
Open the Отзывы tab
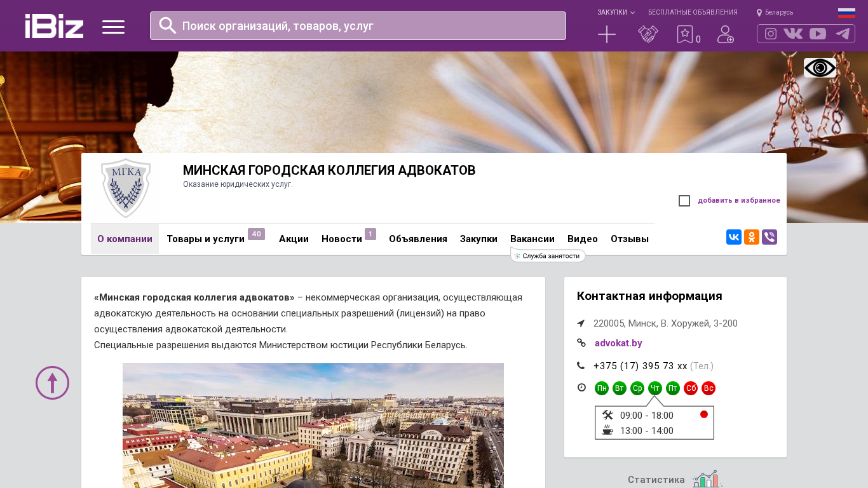click(x=630, y=239)
